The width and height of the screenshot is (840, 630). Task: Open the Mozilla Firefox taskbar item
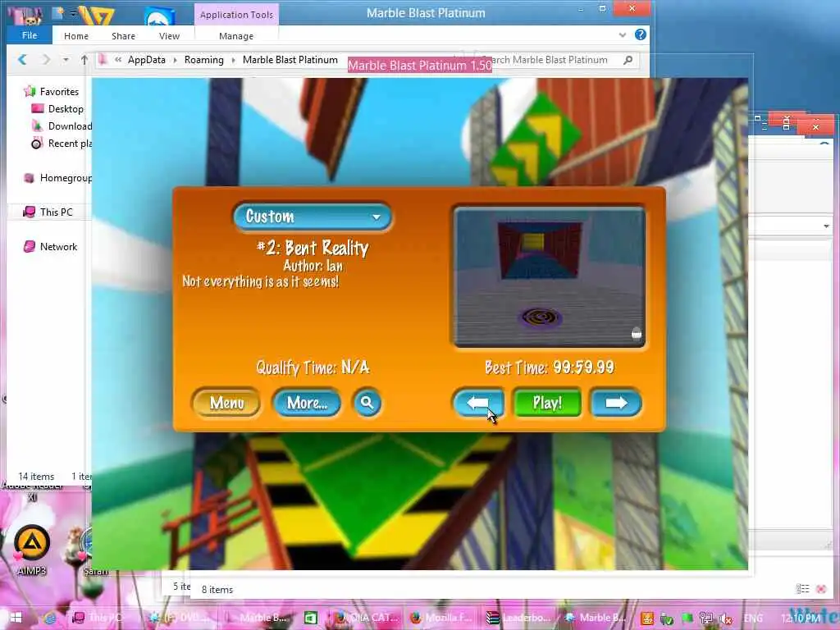pos(441,619)
